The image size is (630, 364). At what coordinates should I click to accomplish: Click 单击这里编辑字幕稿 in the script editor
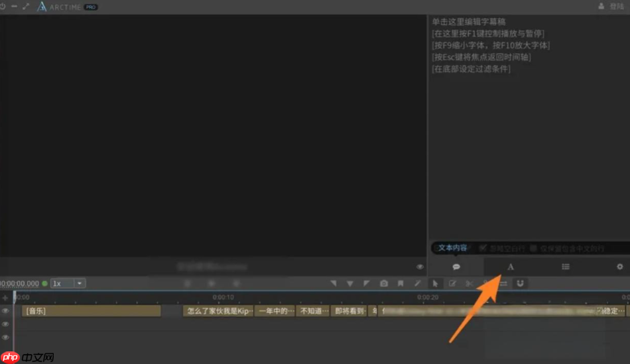pos(468,22)
